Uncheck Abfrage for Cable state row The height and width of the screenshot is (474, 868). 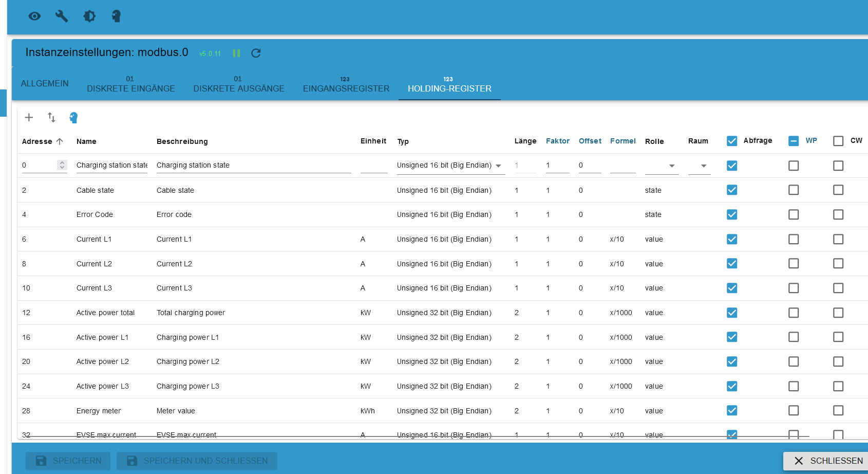click(732, 190)
